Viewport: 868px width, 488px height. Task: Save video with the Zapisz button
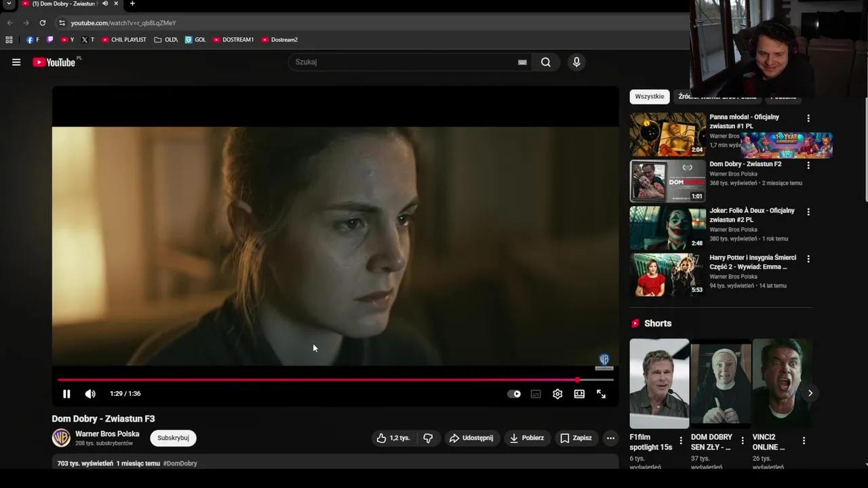pyautogui.click(x=576, y=438)
